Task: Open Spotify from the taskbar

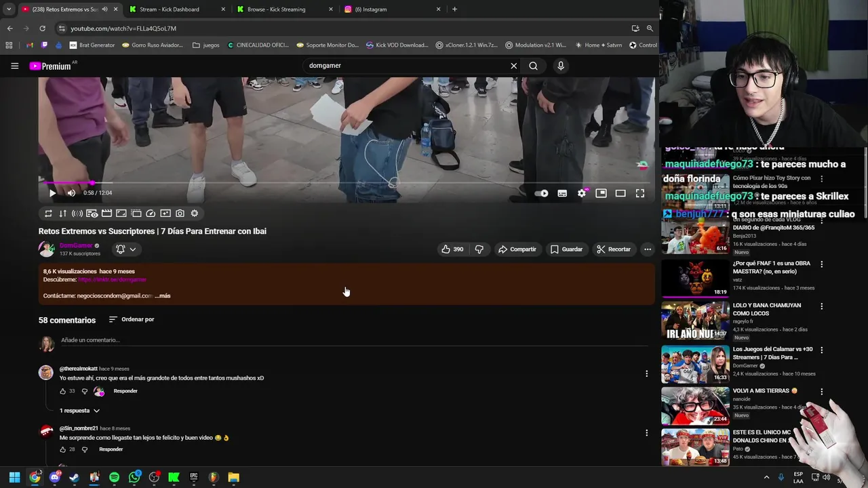Action: coord(114,477)
